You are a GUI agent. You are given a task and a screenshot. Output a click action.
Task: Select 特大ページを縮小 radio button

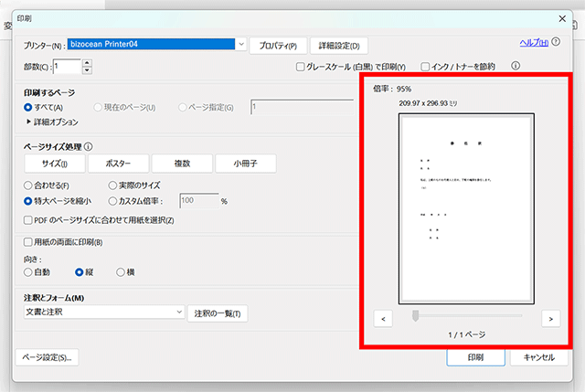(28, 201)
